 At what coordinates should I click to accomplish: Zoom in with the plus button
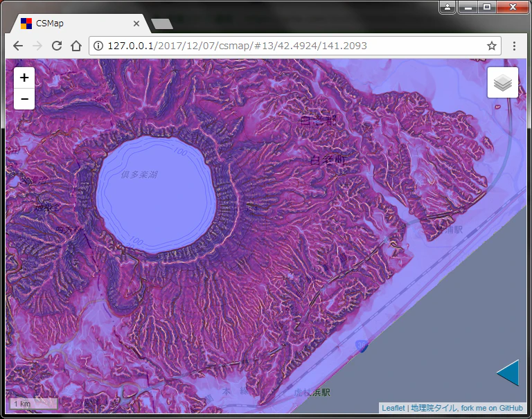point(24,78)
